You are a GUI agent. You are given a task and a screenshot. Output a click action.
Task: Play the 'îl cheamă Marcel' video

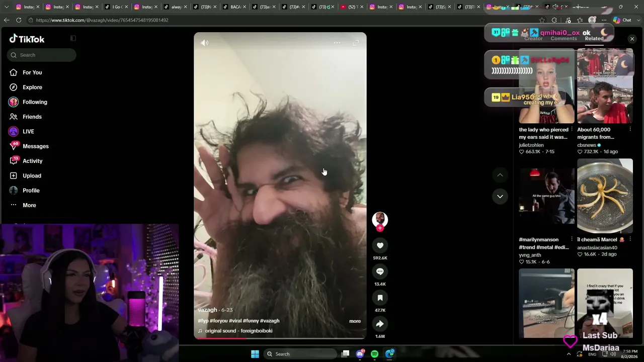click(x=605, y=196)
